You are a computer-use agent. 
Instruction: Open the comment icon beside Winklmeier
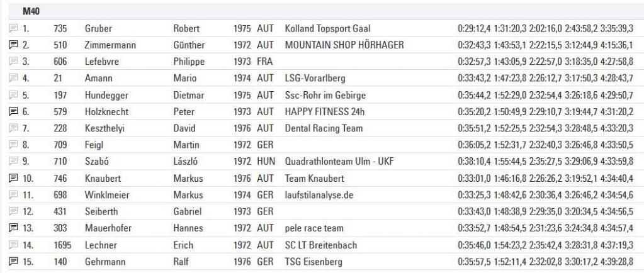[x=13, y=195]
